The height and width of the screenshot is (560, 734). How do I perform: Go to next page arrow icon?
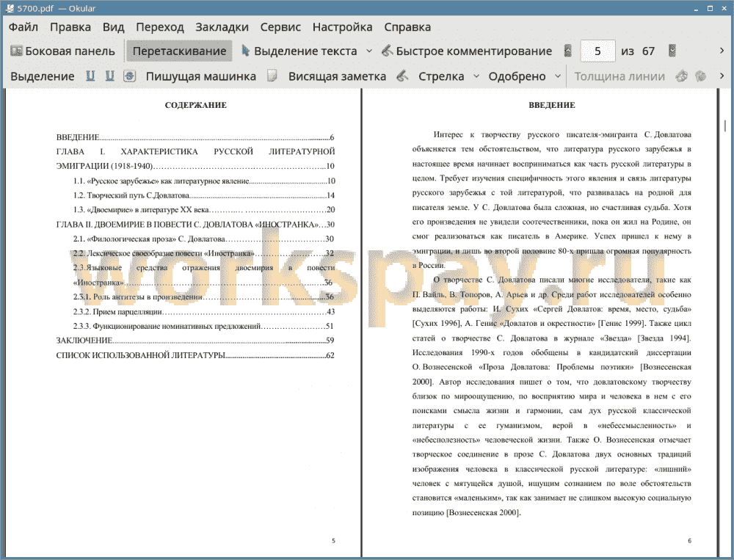tap(672, 51)
